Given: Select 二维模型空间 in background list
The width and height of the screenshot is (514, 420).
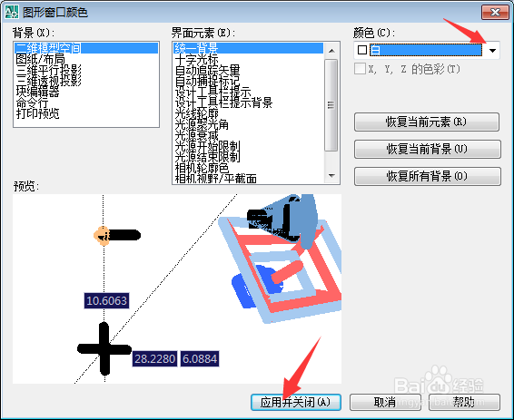Looking at the screenshot, I should pyautogui.click(x=86, y=48).
